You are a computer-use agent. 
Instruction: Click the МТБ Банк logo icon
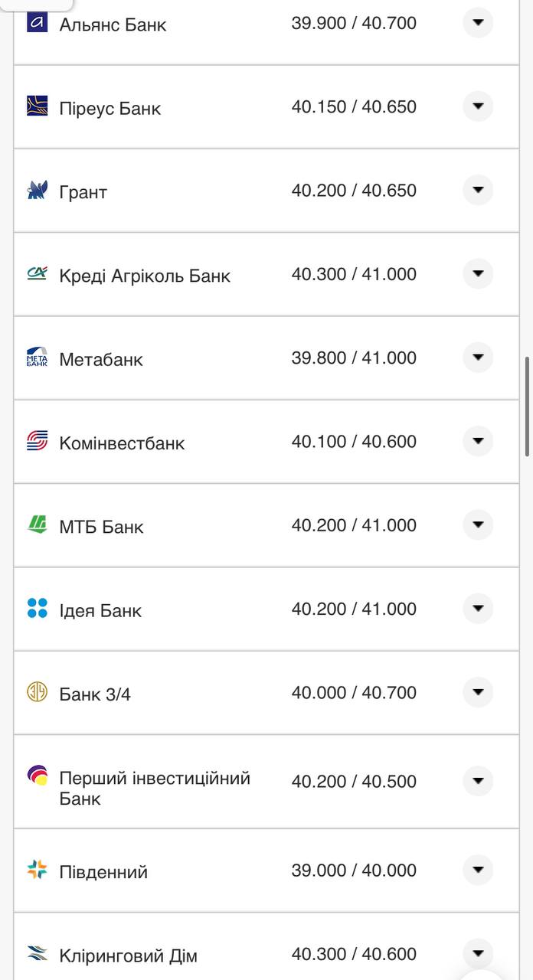[x=37, y=524]
